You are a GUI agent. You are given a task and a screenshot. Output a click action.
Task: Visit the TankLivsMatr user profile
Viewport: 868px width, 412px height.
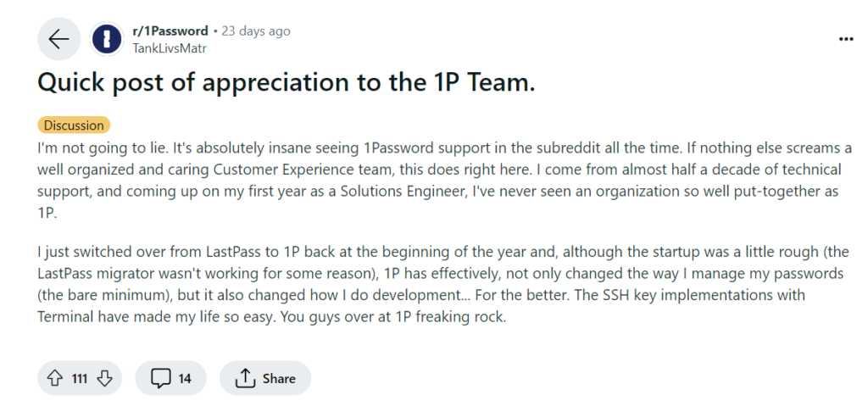pyautogui.click(x=170, y=48)
